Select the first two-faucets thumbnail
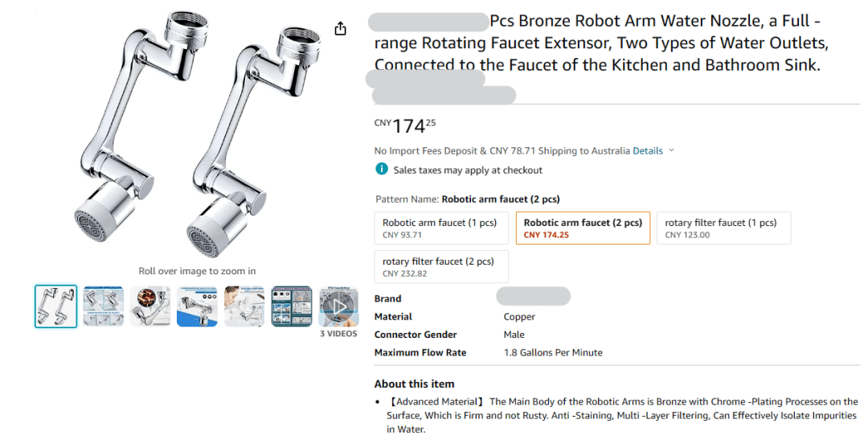 (56, 306)
